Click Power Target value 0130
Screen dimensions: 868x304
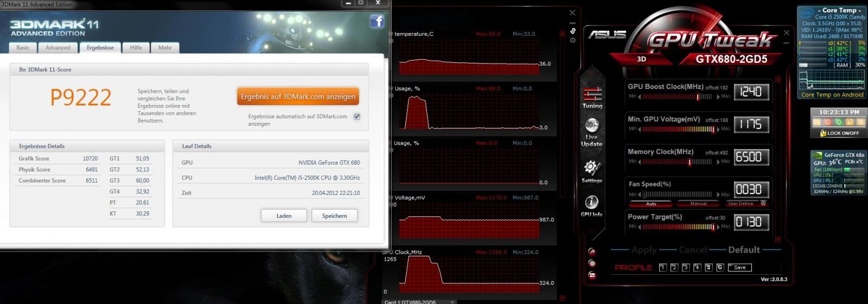pyautogui.click(x=751, y=222)
